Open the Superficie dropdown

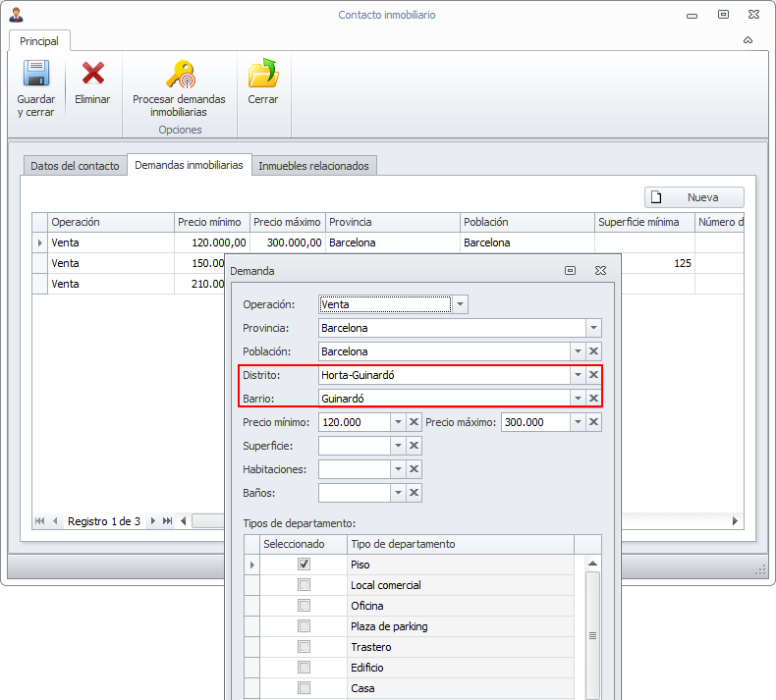pos(398,446)
